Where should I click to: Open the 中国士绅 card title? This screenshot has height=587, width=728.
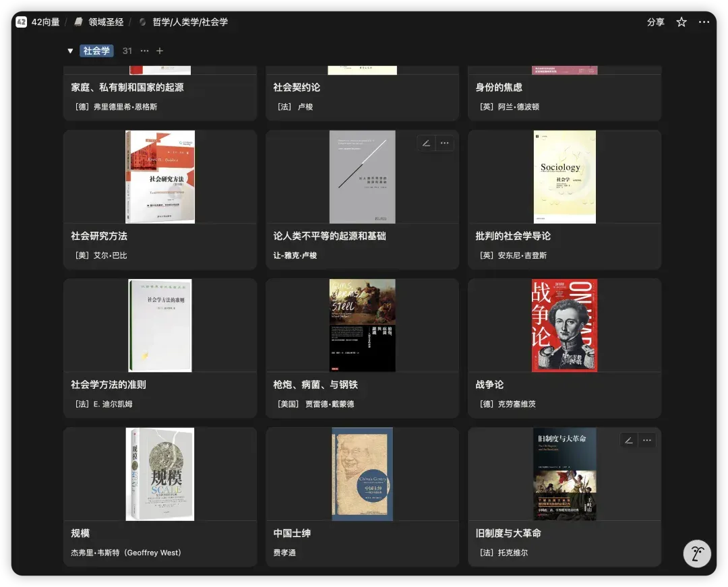(x=292, y=533)
